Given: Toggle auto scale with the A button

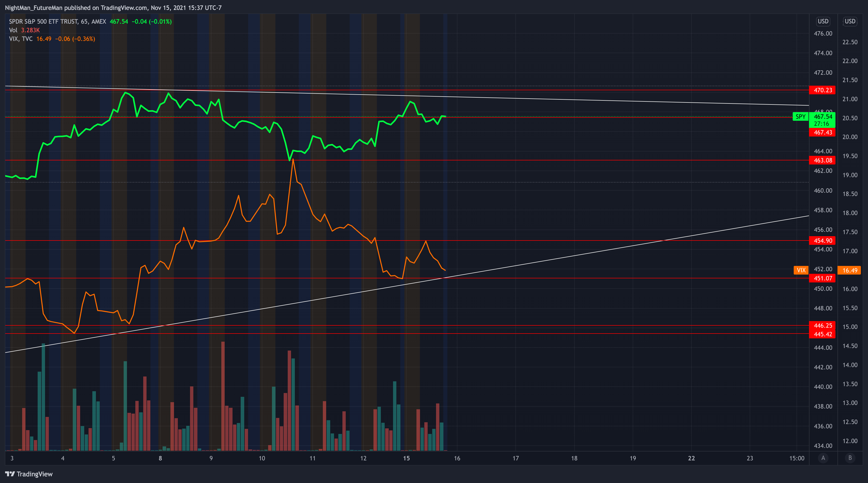Looking at the screenshot, I should [x=823, y=458].
